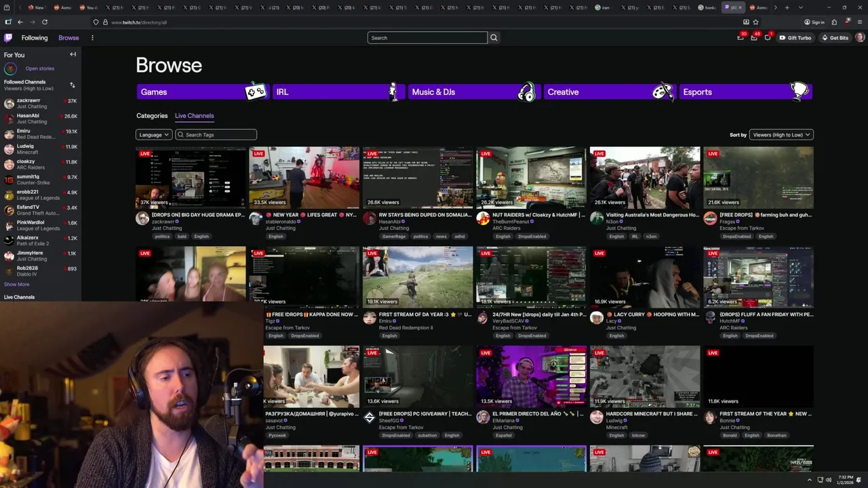Go back in browser history
The height and width of the screenshot is (488, 868).
(x=20, y=22)
